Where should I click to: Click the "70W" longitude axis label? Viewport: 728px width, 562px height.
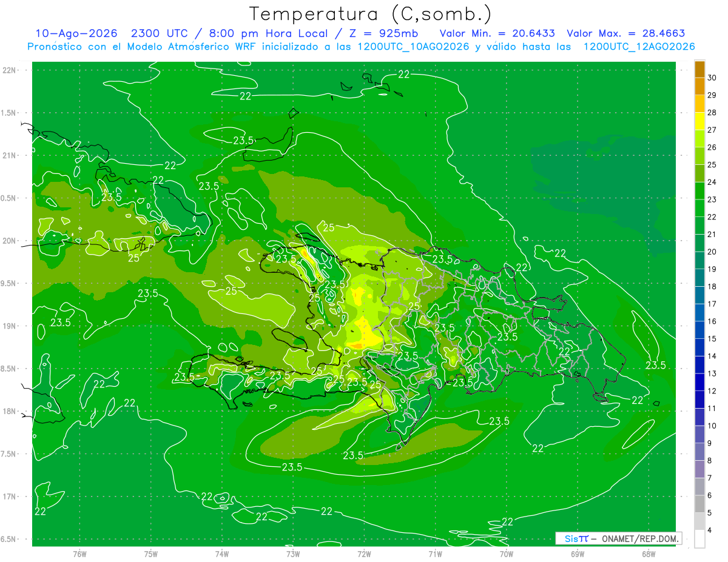point(507,554)
